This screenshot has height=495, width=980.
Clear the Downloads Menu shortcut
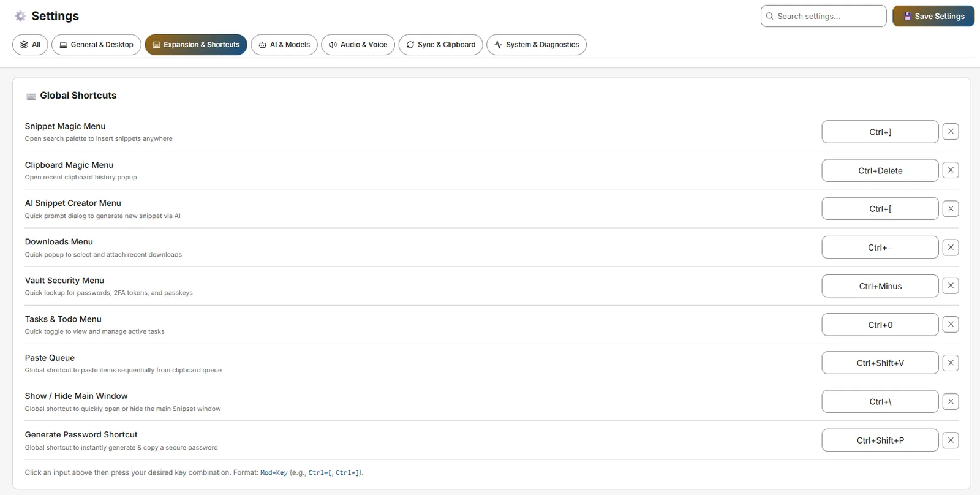(x=951, y=247)
